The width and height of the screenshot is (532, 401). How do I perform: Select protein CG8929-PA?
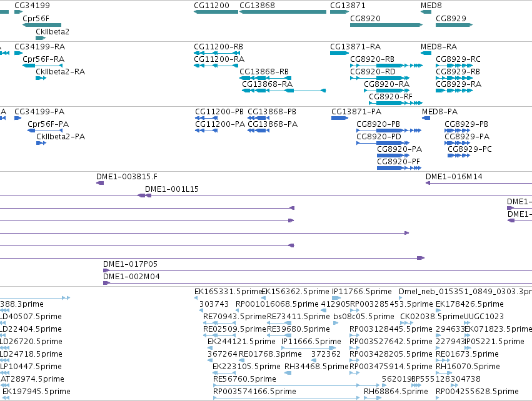click(467, 137)
